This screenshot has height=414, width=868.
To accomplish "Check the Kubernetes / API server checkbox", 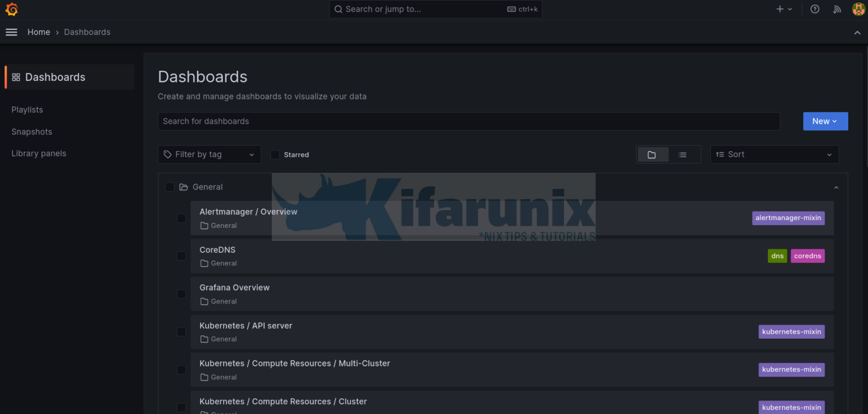I will (x=181, y=331).
